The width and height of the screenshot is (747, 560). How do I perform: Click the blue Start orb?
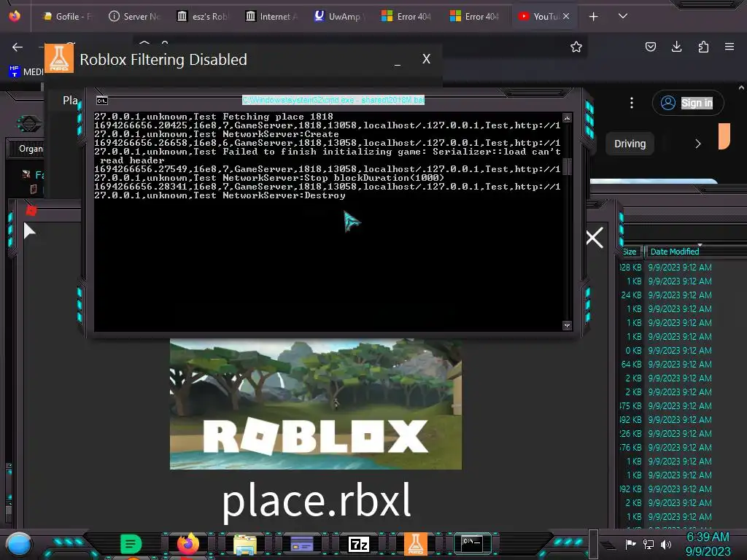point(19,544)
